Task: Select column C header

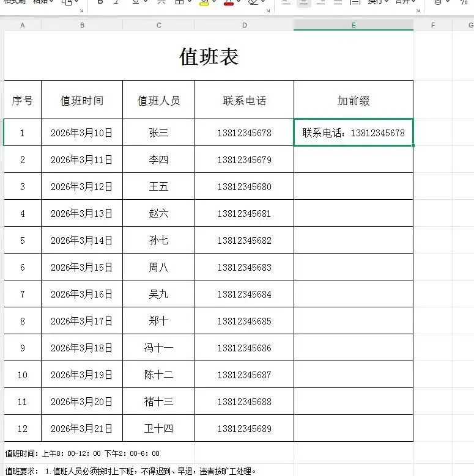Action: pyautogui.click(x=158, y=25)
